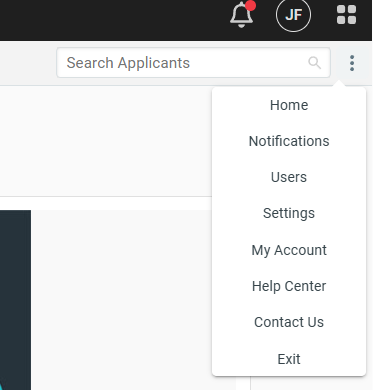Open the notifications bell icon

pos(242,15)
